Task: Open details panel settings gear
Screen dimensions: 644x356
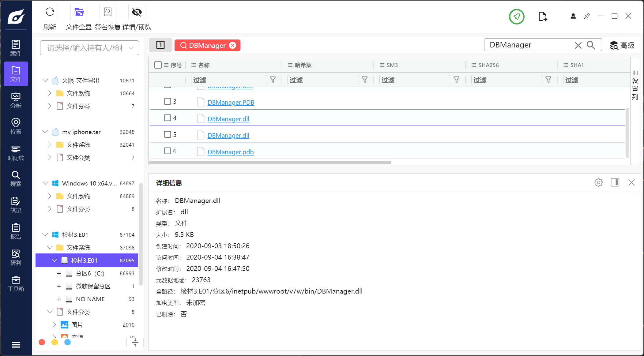Action: click(x=598, y=182)
